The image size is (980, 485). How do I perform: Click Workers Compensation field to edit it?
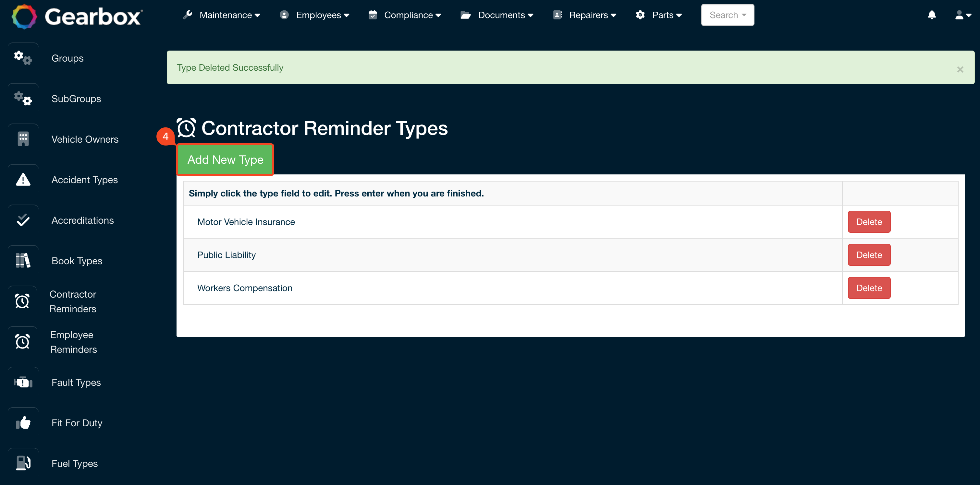245,288
